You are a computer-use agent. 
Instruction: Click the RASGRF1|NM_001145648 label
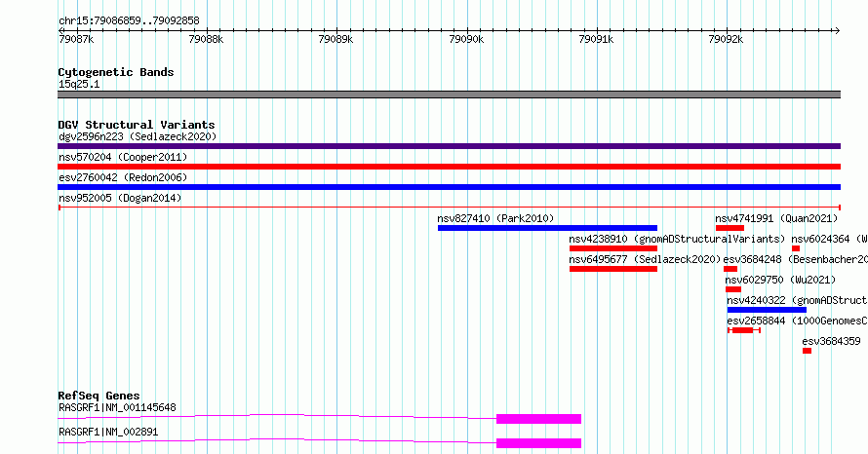click(x=117, y=407)
